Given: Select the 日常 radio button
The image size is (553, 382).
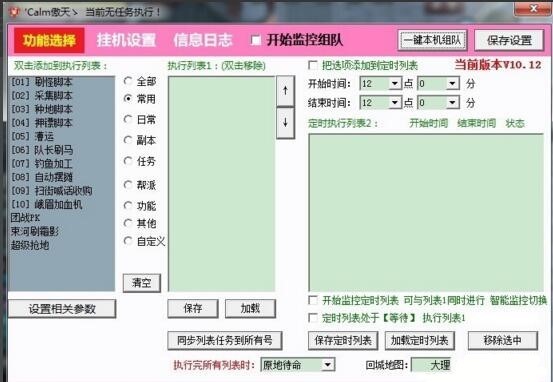Looking at the screenshot, I should (x=128, y=120).
